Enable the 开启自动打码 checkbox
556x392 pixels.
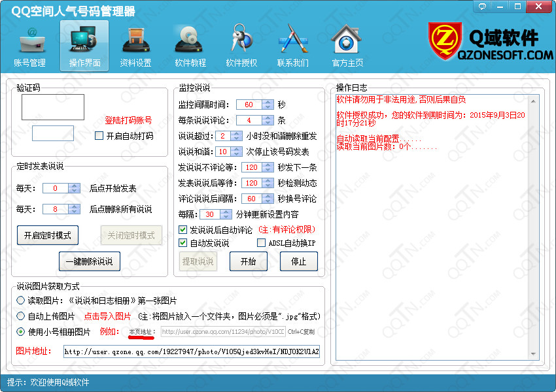pyautogui.click(x=99, y=136)
